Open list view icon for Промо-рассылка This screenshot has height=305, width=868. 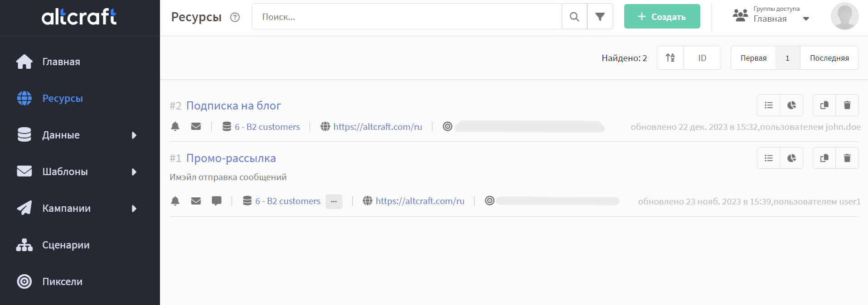click(769, 158)
